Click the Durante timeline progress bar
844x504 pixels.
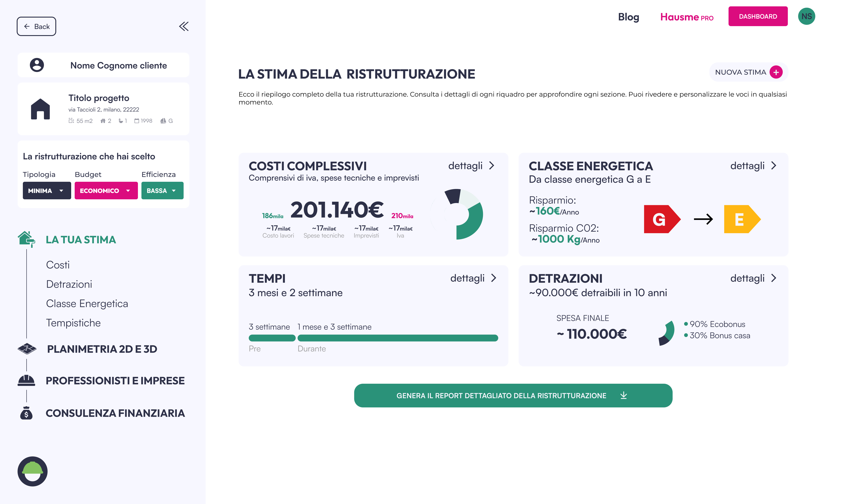tap(398, 338)
